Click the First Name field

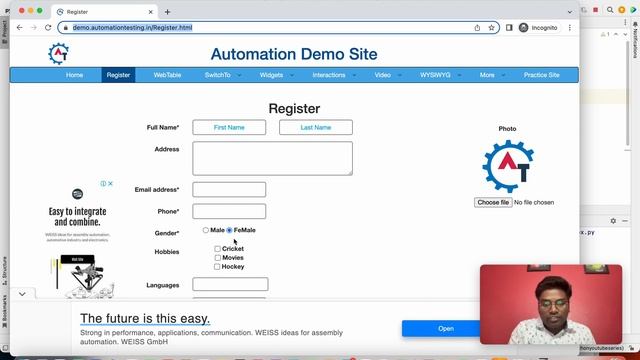pyautogui.click(x=229, y=127)
